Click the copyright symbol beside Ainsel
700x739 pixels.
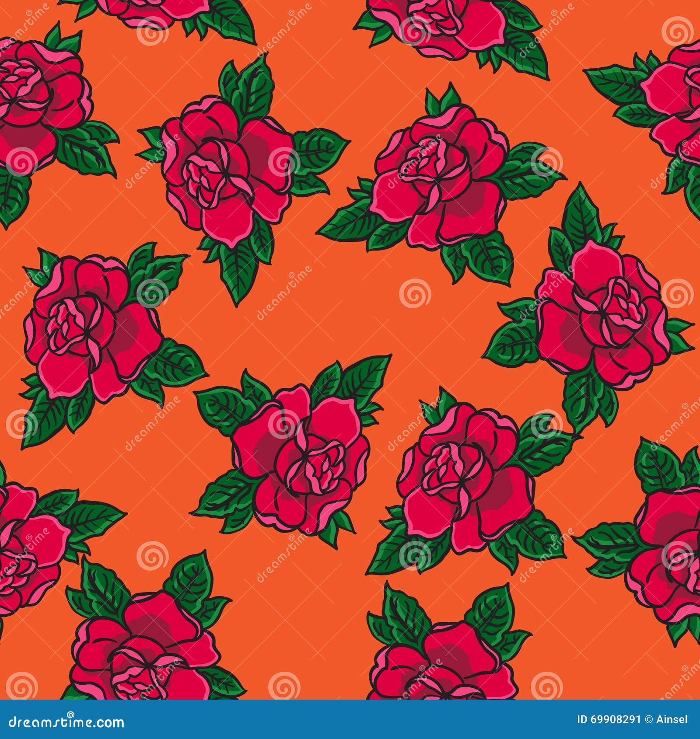(648, 719)
